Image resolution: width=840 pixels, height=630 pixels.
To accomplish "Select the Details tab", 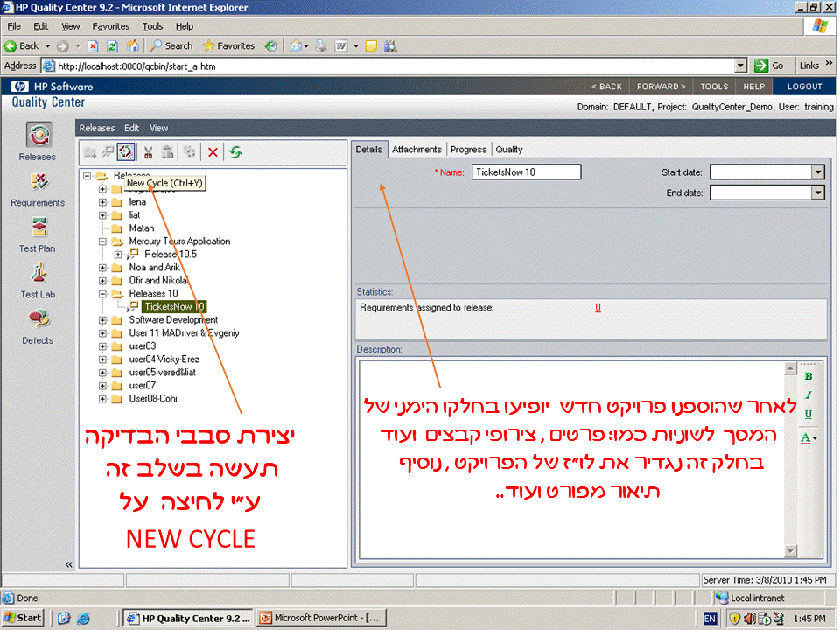I will [369, 150].
